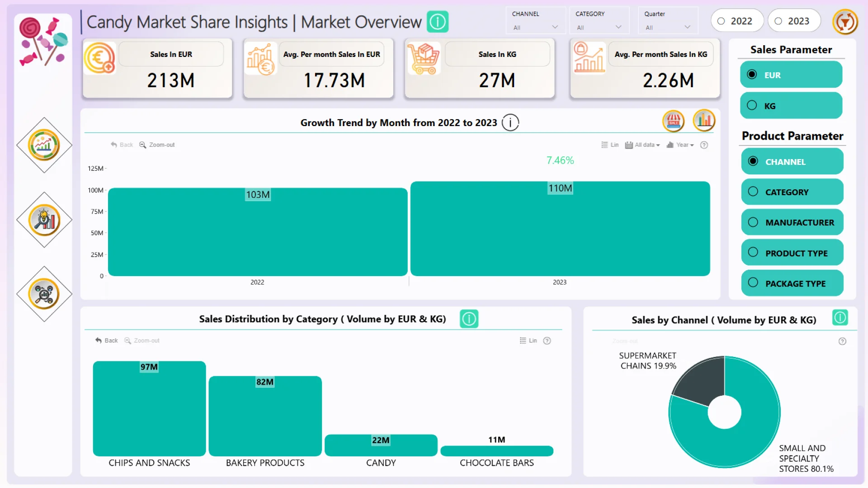Select PRODUCT TYPE product parameter
The image size is (868, 488).
click(792, 253)
